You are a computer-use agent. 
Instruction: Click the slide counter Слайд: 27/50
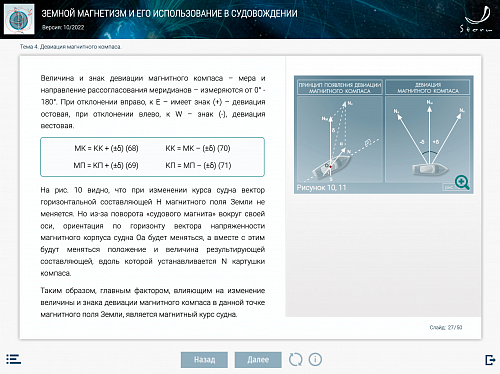(446, 327)
